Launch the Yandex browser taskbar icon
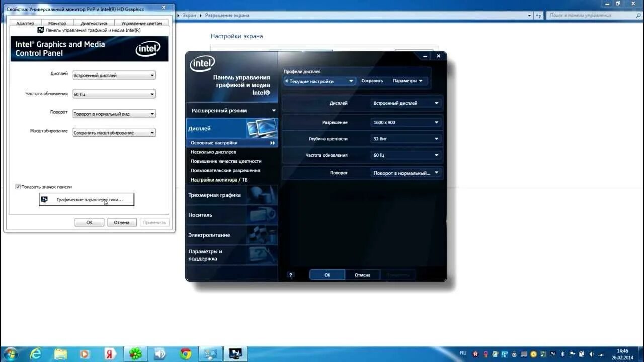644x362 pixels. [x=110, y=354]
